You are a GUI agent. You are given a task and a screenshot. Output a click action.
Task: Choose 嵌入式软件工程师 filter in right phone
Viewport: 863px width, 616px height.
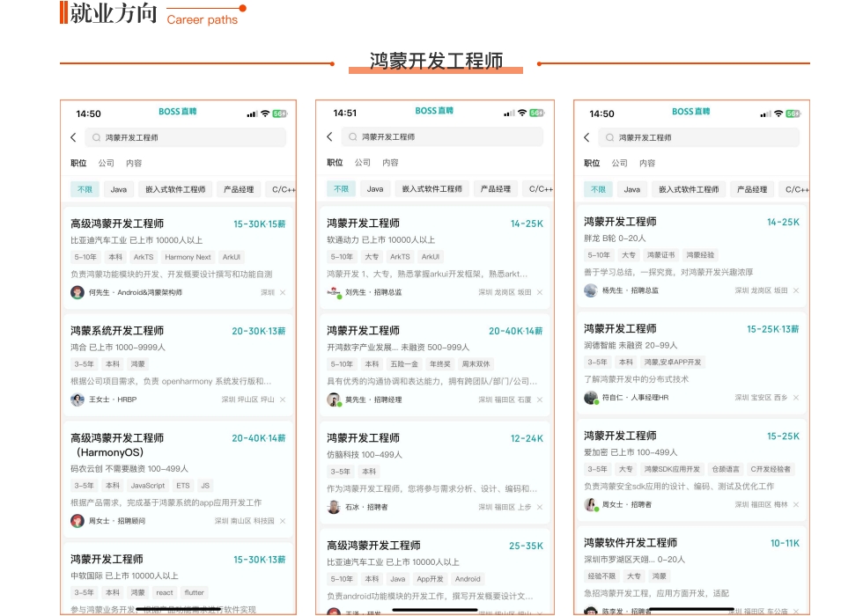[689, 189]
